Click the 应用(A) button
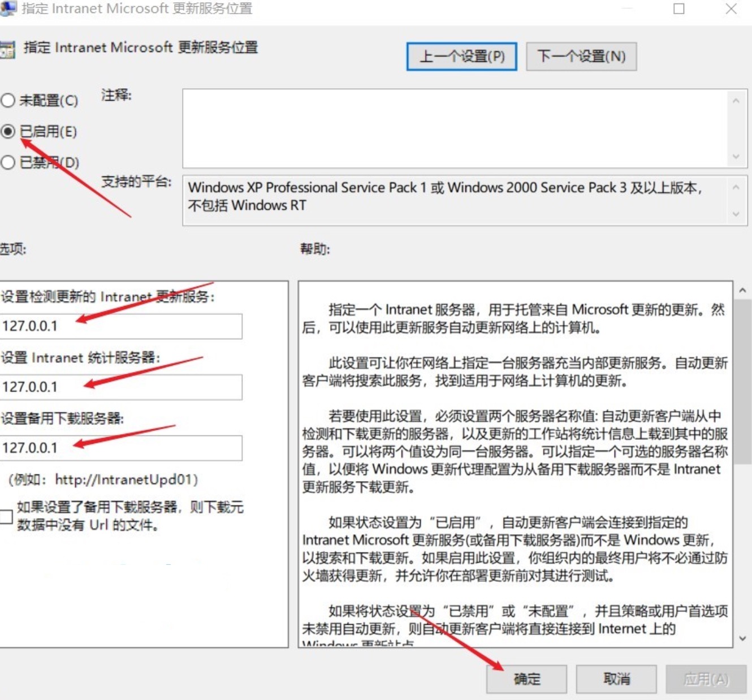This screenshot has height=700, width=752. [x=706, y=679]
